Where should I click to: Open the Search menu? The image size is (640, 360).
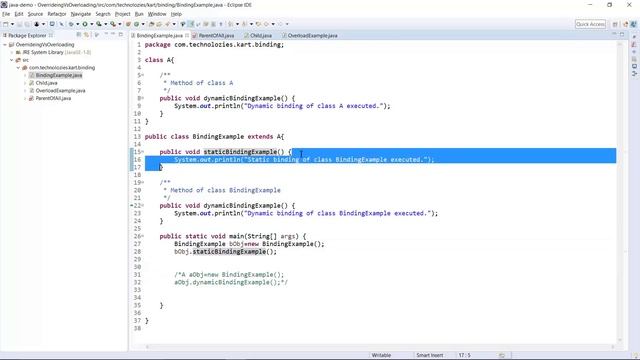[103, 14]
